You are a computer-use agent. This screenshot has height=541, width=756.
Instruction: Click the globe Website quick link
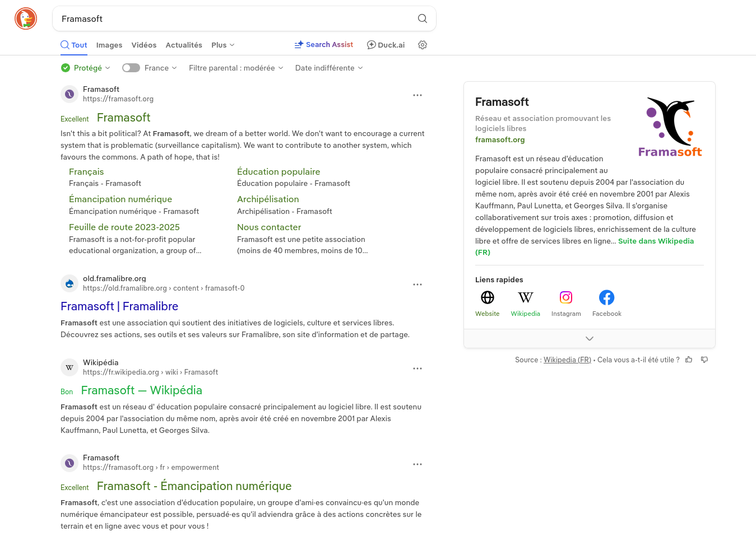[x=488, y=297]
